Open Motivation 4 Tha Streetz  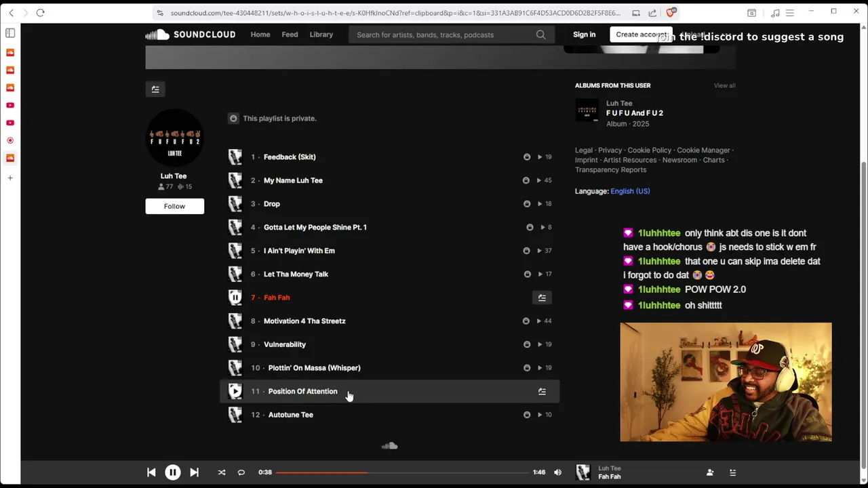(x=304, y=321)
